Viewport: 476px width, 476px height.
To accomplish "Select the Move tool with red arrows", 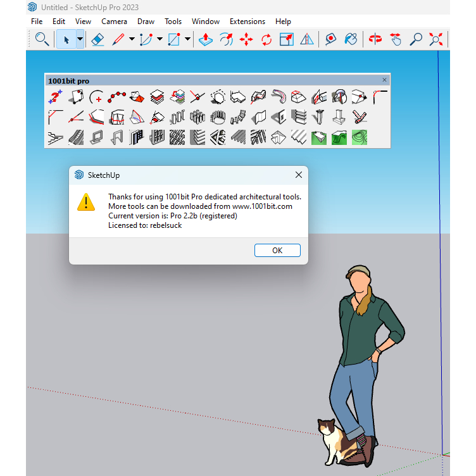I will pos(246,39).
